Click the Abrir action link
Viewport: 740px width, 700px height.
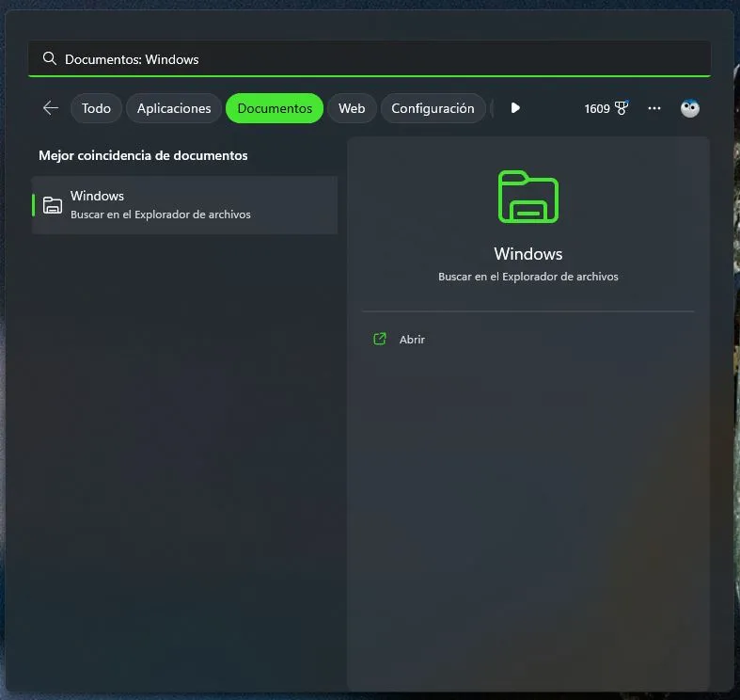[412, 339]
